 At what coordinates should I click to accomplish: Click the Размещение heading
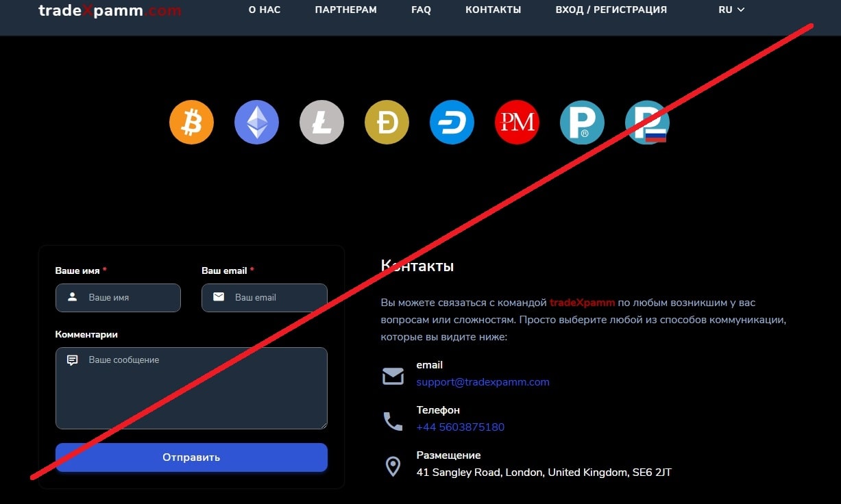point(448,455)
